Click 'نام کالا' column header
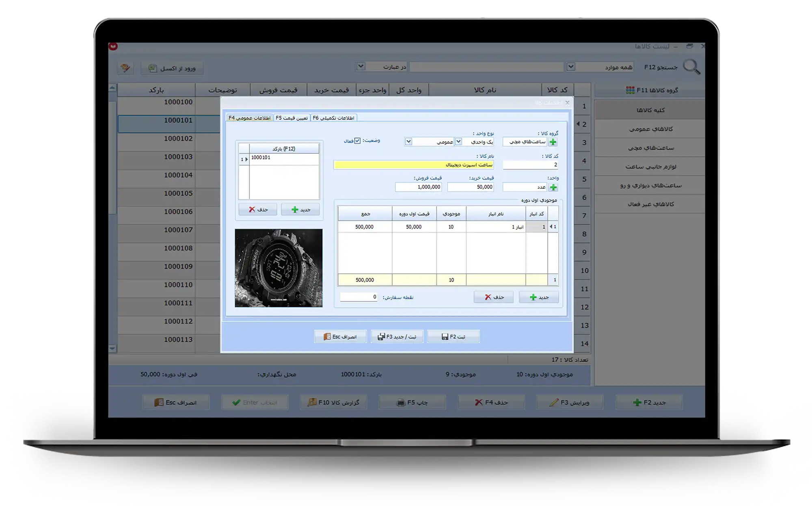The image size is (812, 506). click(x=485, y=90)
